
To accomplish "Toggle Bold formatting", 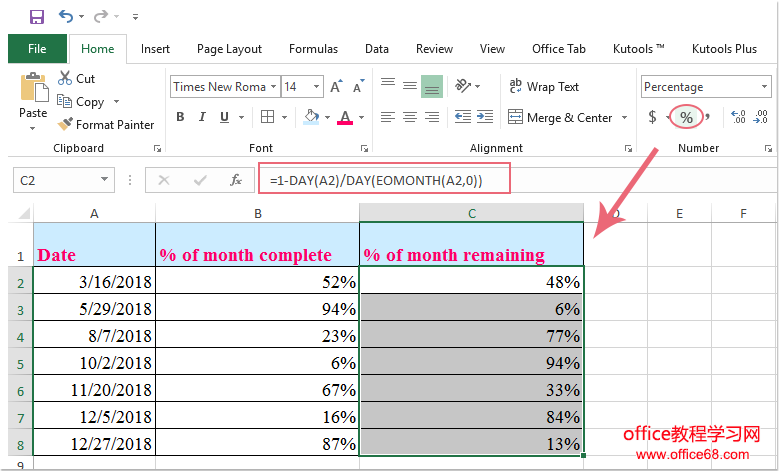I will point(180,117).
